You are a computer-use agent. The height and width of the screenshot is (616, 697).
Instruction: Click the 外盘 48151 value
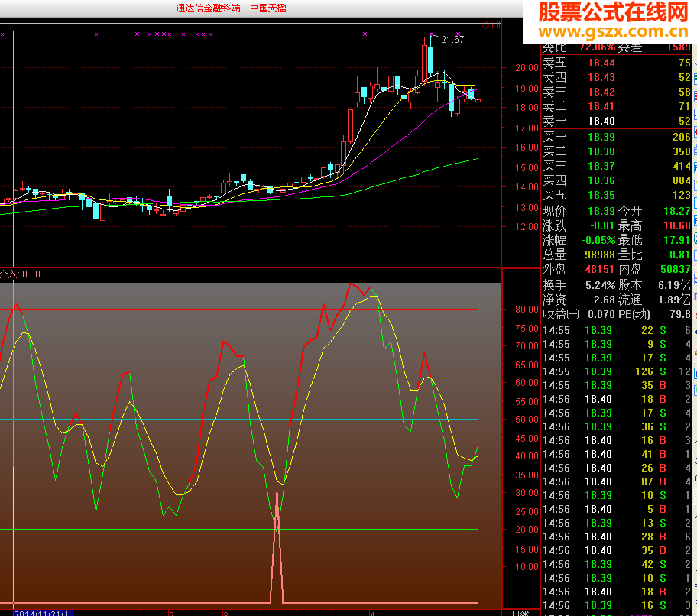tap(600, 269)
